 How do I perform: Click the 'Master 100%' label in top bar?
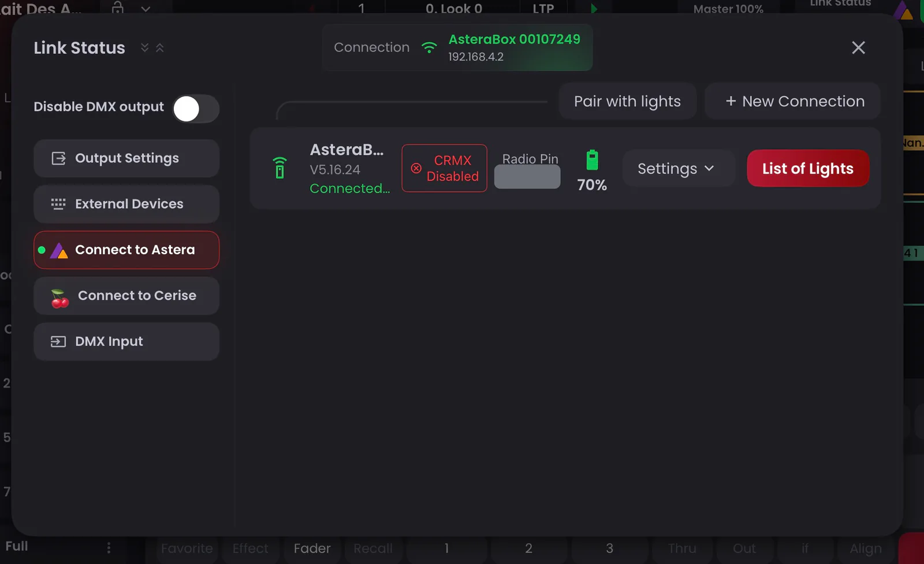click(x=728, y=9)
